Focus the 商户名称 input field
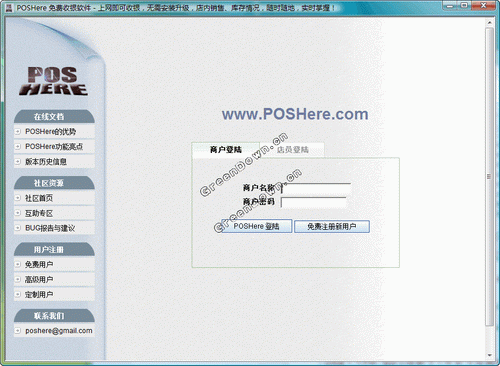 pyautogui.click(x=316, y=188)
